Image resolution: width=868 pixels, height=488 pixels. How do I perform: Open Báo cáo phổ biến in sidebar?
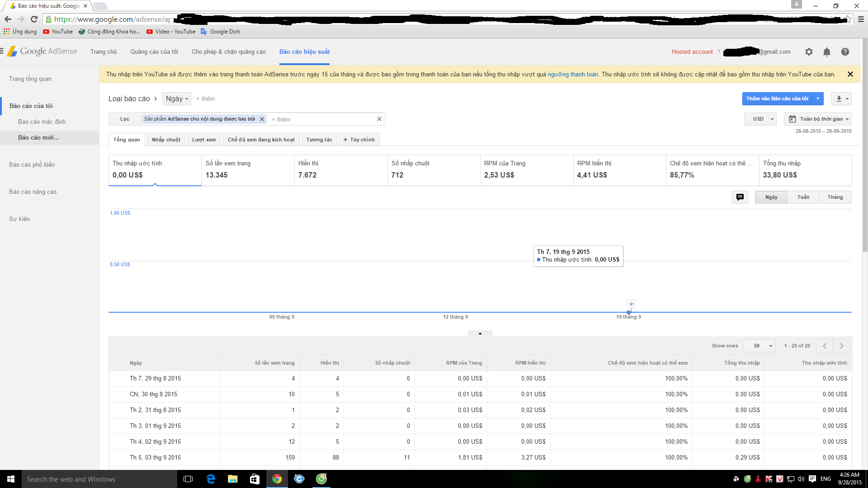click(x=32, y=164)
